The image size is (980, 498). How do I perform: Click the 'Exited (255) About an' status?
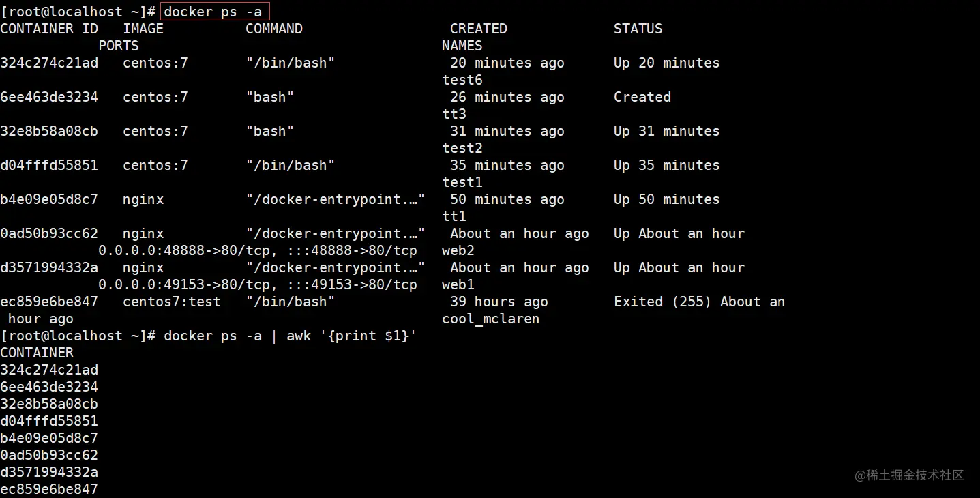(700, 302)
